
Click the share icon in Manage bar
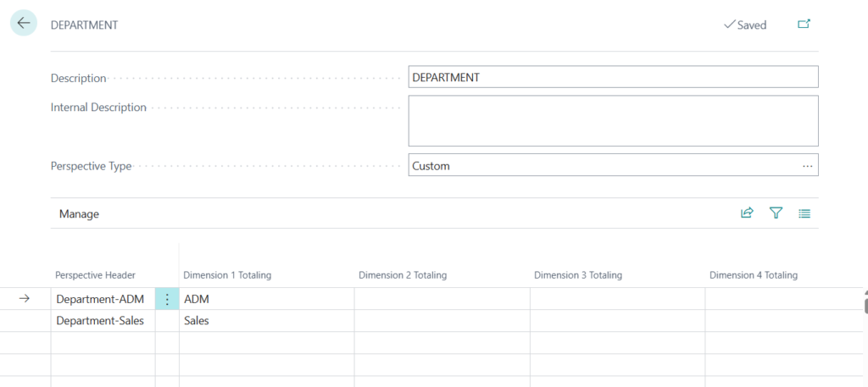coord(747,213)
